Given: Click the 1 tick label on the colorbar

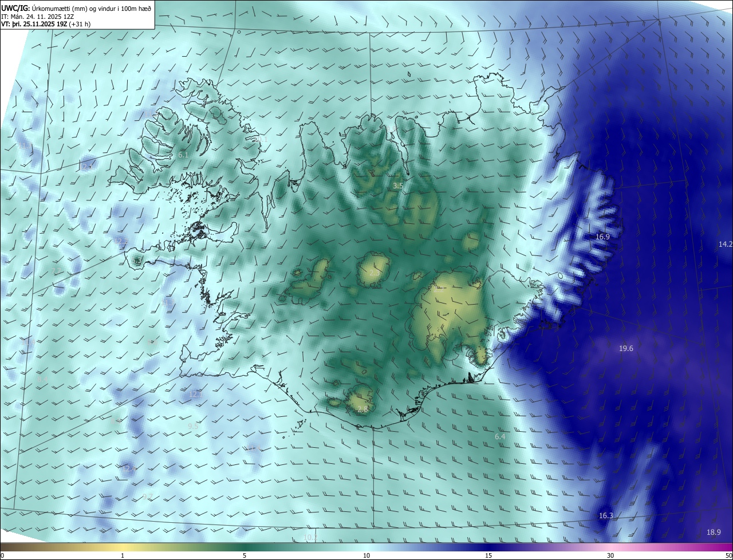Looking at the screenshot, I should [123, 555].
